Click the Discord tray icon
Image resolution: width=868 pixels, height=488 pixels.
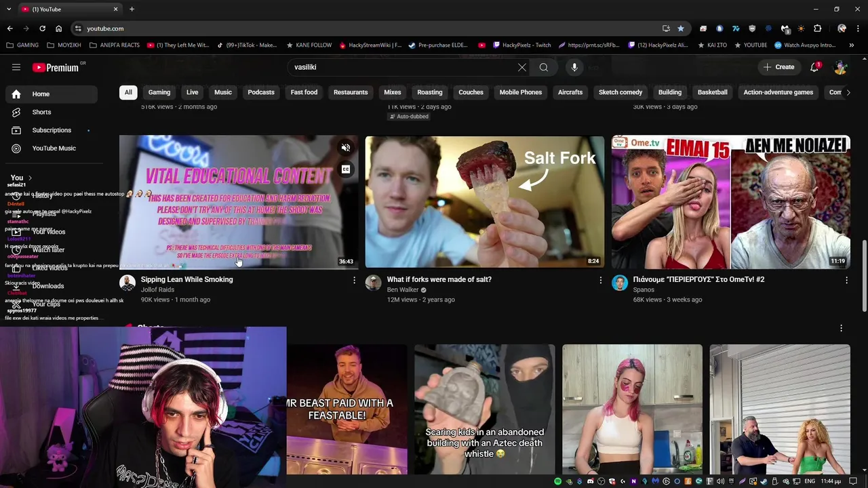point(591,481)
